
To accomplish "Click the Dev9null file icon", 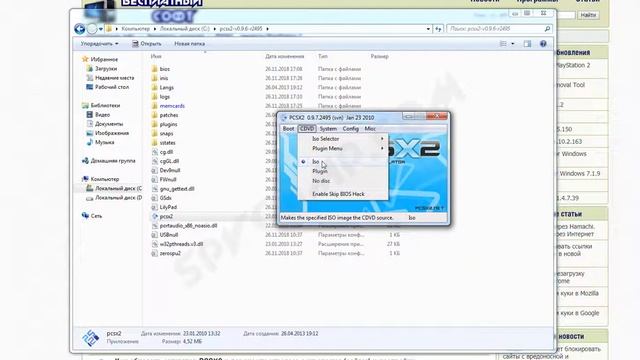I will 154,170.
